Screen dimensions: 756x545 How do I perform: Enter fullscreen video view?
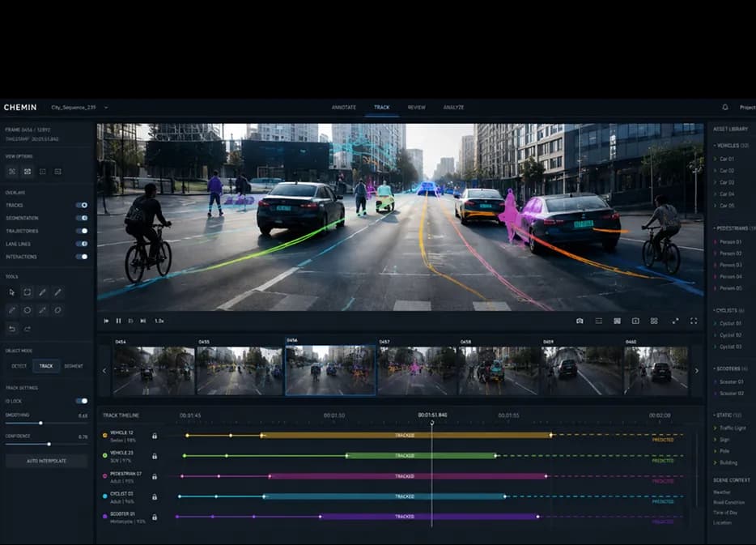click(x=694, y=321)
